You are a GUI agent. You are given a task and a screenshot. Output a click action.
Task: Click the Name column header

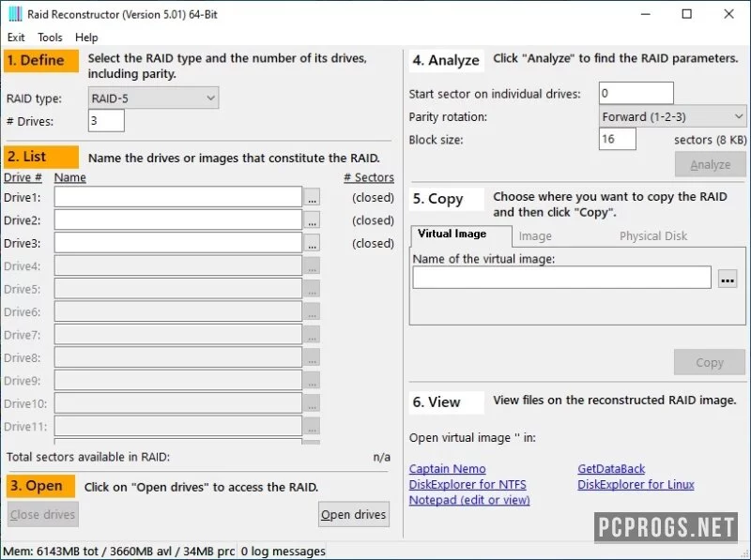[69, 177]
